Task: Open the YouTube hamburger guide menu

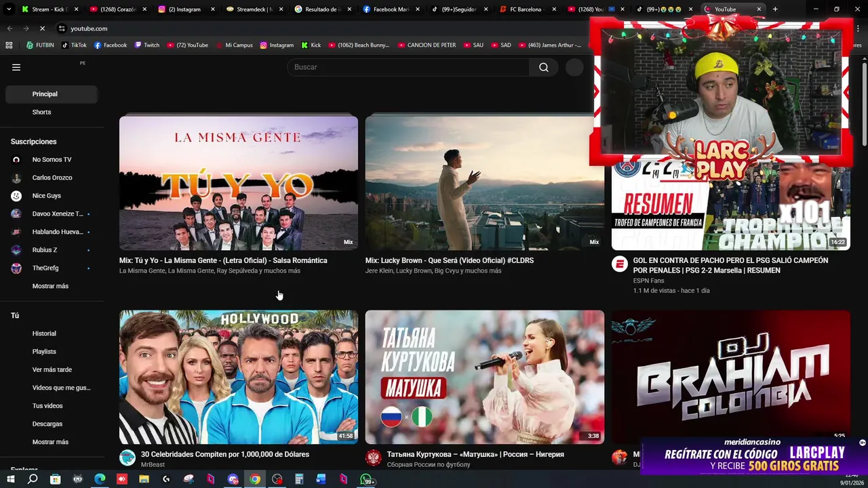Action: coord(16,67)
